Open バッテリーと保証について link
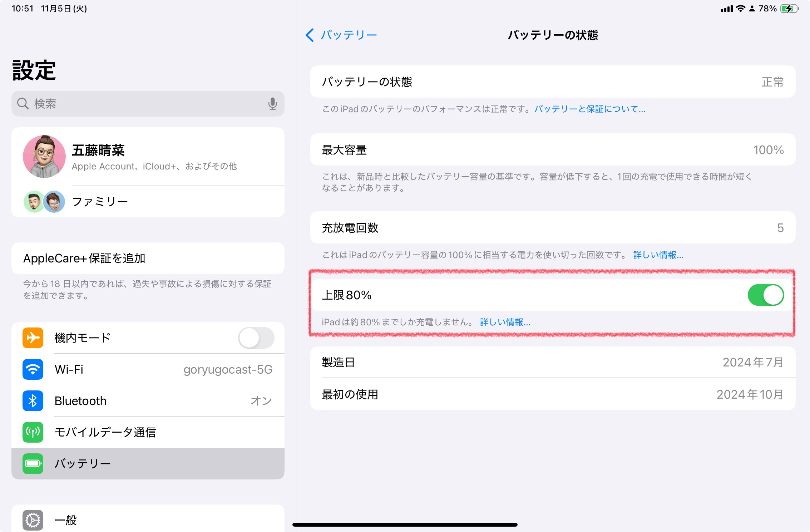The image size is (810, 532). pos(590,109)
